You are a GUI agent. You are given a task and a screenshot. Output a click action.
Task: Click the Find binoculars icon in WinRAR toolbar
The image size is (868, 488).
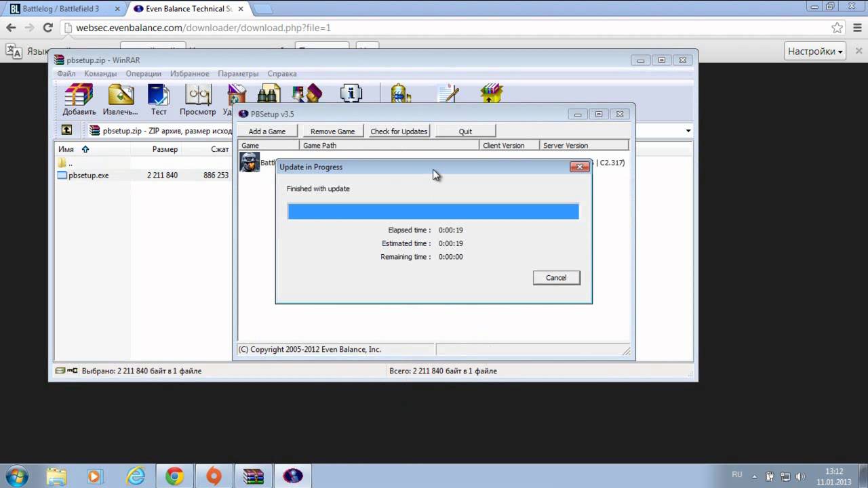[269, 94]
